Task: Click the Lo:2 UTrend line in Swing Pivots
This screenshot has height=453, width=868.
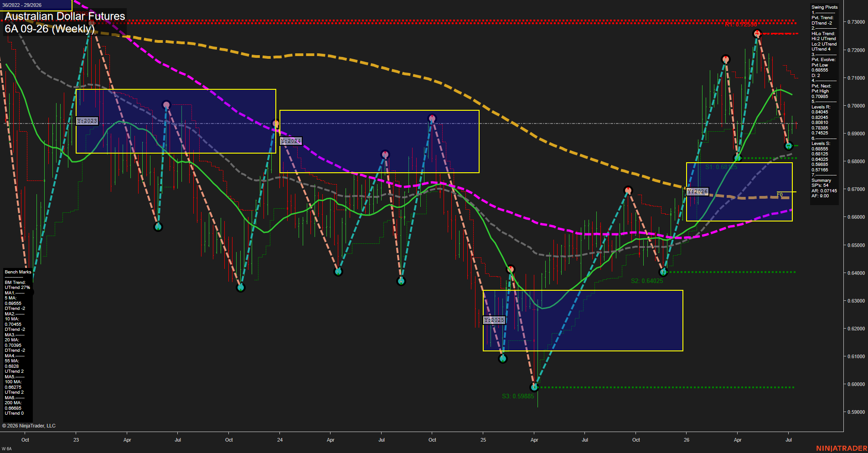Action: pyautogui.click(x=824, y=44)
